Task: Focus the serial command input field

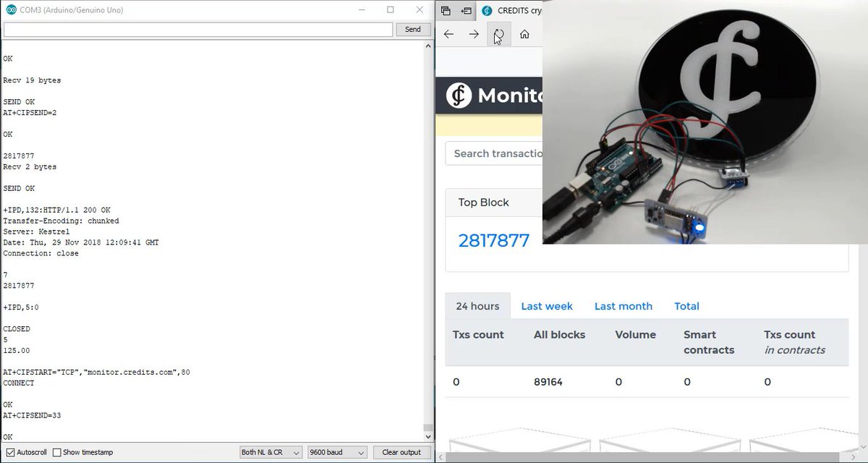Action: click(198, 30)
